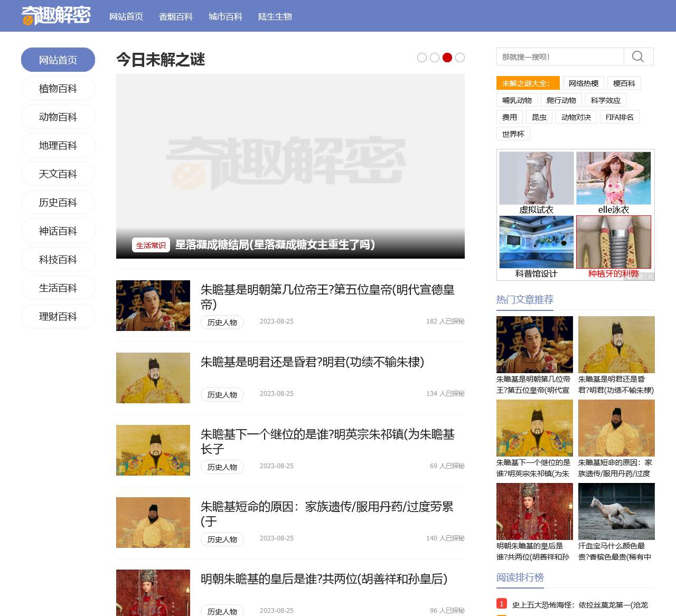
Task: Select 历史百科 in the sidebar
Action: coord(58,202)
